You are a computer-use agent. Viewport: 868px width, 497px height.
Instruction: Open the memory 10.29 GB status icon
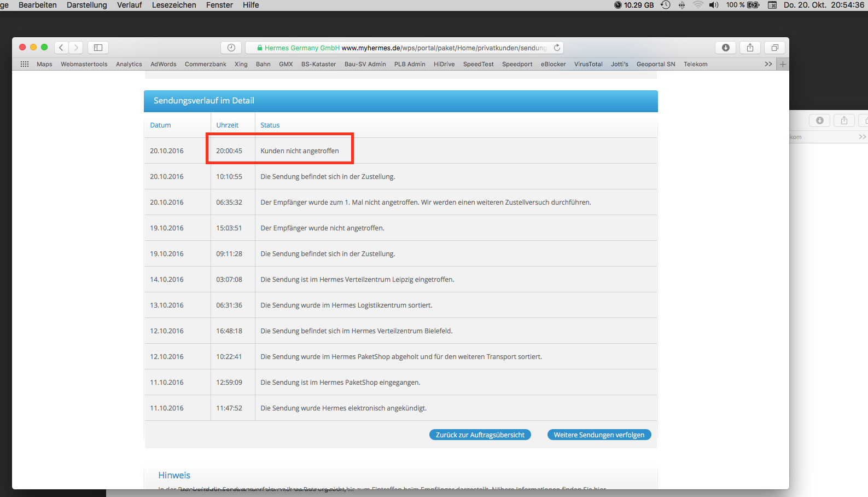[x=634, y=5]
